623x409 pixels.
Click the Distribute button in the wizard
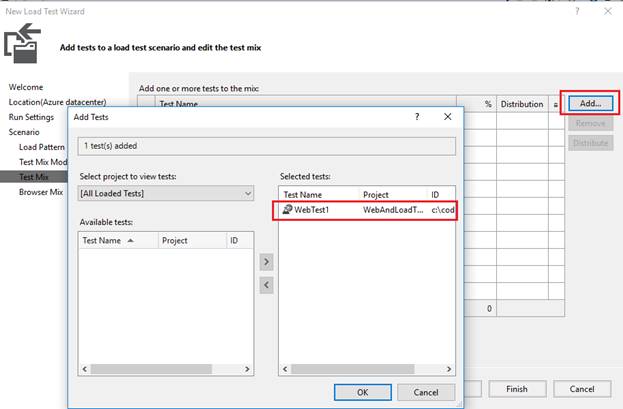pos(590,143)
